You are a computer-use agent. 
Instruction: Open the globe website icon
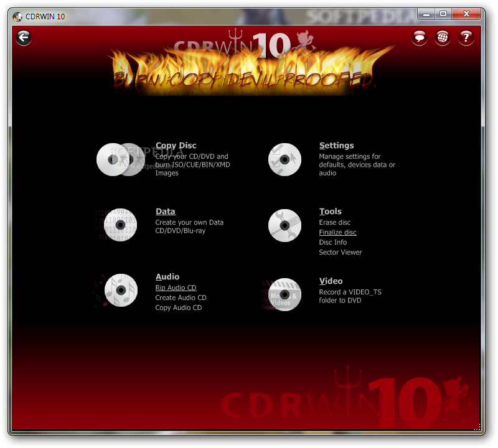click(443, 38)
